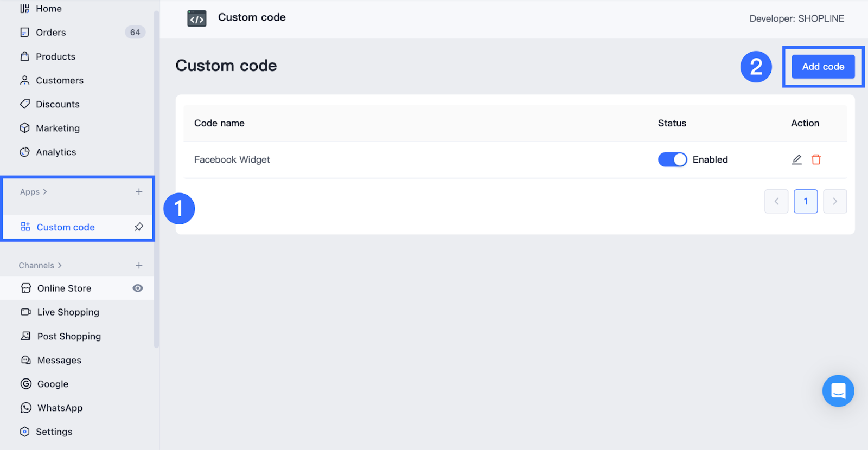Click the Orders count badge 64
The height and width of the screenshot is (450, 868).
[x=135, y=33]
